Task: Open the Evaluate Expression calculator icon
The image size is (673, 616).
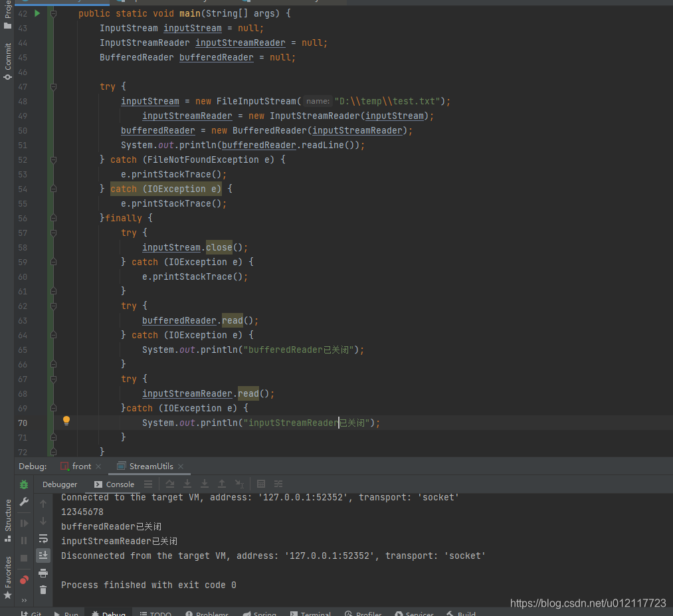Action: coord(260,484)
